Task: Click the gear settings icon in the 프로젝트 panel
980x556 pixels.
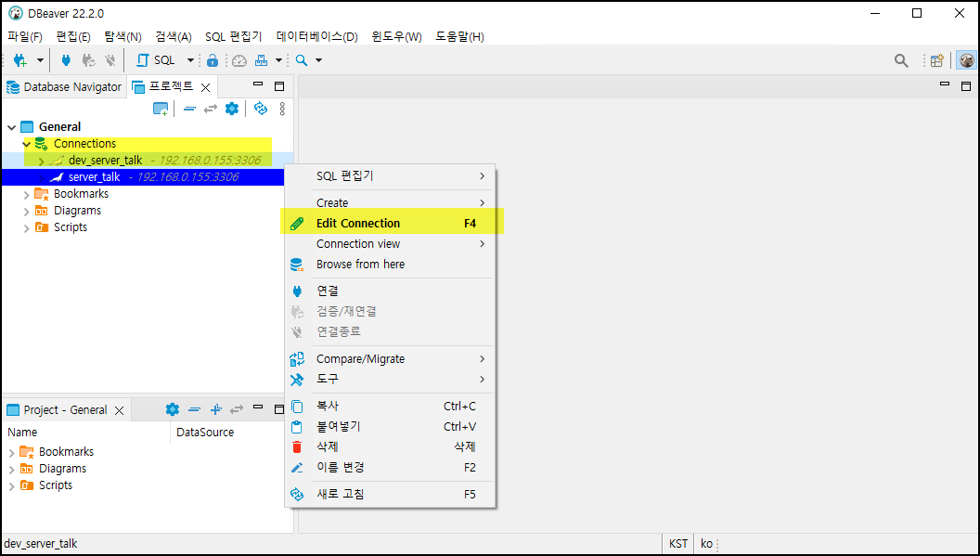Action: [x=232, y=109]
